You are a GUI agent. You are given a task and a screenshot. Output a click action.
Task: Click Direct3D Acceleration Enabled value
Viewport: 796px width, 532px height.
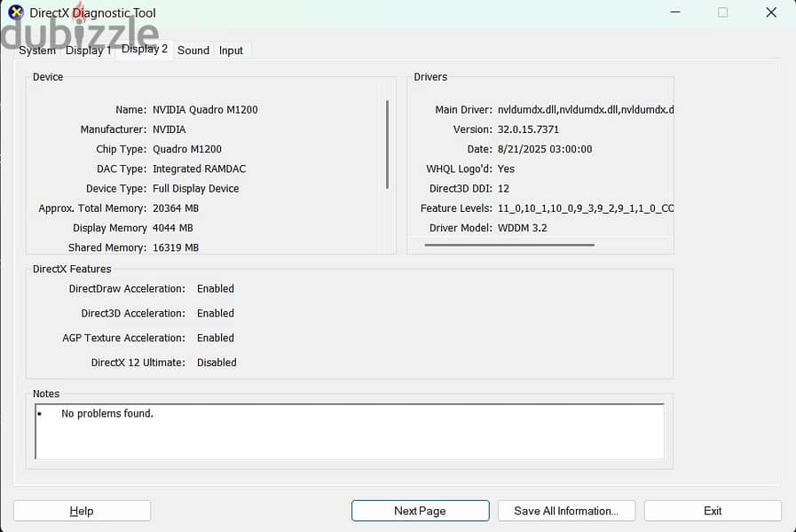pyautogui.click(x=216, y=313)
